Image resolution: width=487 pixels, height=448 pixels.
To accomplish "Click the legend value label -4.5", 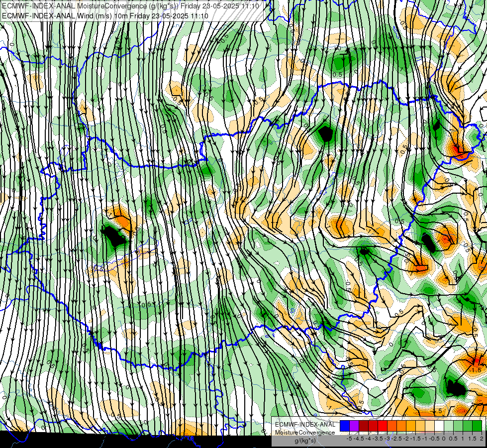I will click(x=359, y=439).
